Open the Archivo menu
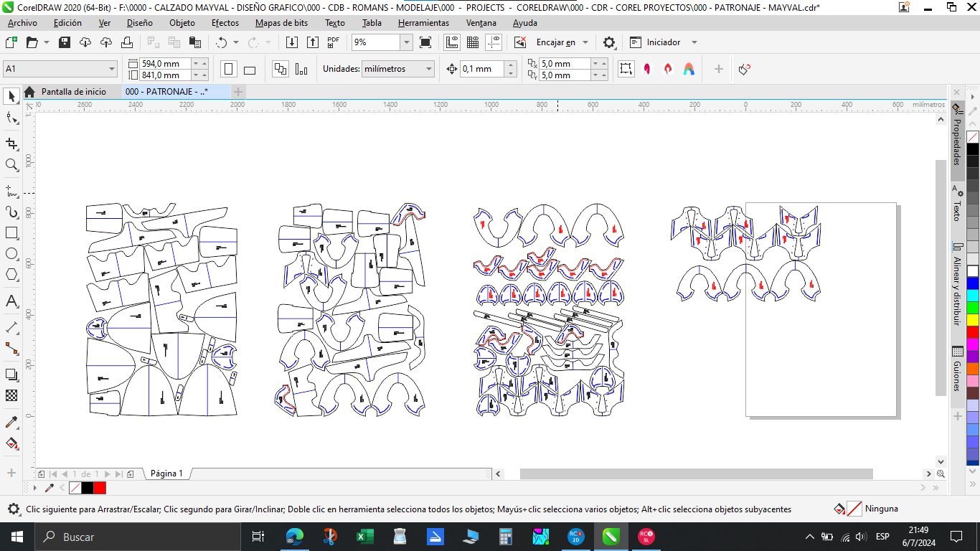The width and height of the screenshot is (980, 551). pos(22,23)
